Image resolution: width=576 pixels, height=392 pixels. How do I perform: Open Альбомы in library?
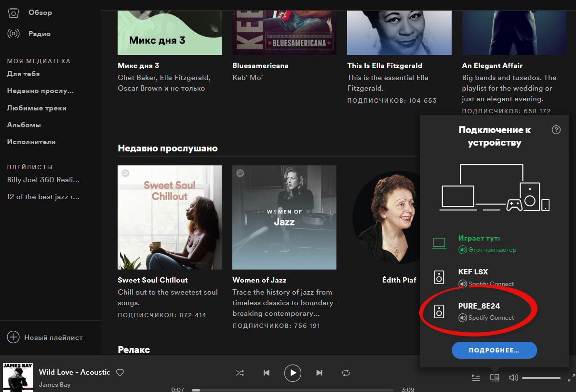point(24,125)
